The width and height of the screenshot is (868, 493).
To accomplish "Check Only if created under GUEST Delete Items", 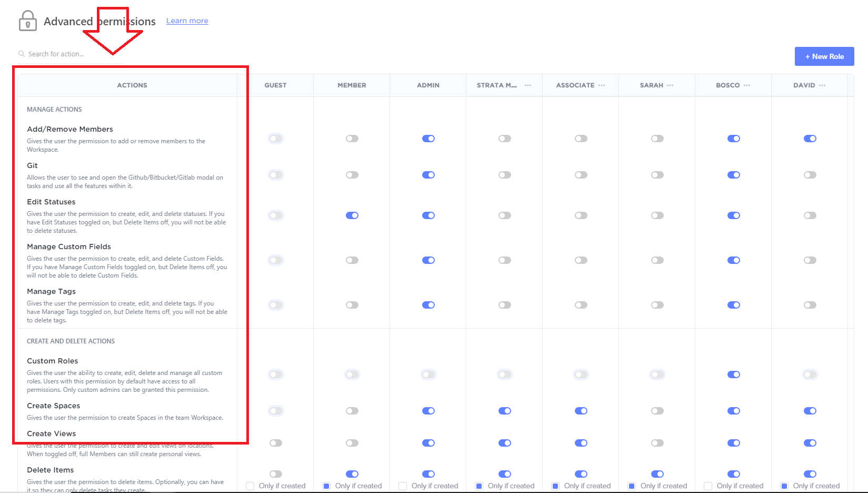I will (250, 486).
